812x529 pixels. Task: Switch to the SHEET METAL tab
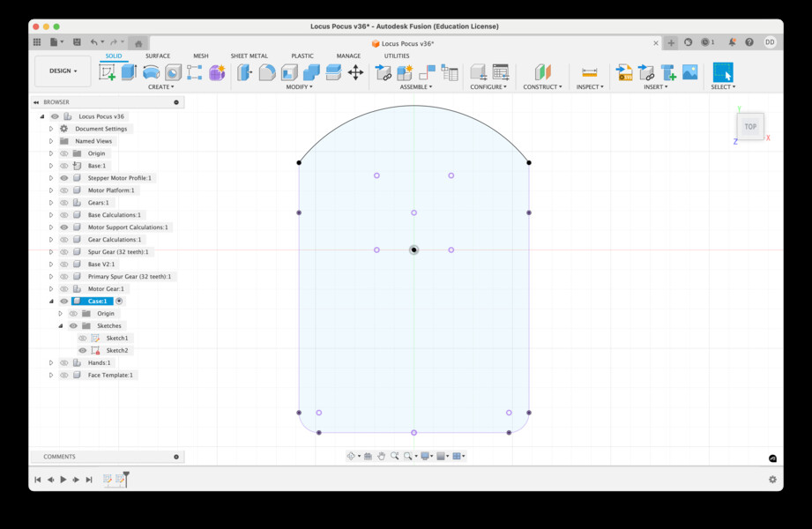coord(250,56)
